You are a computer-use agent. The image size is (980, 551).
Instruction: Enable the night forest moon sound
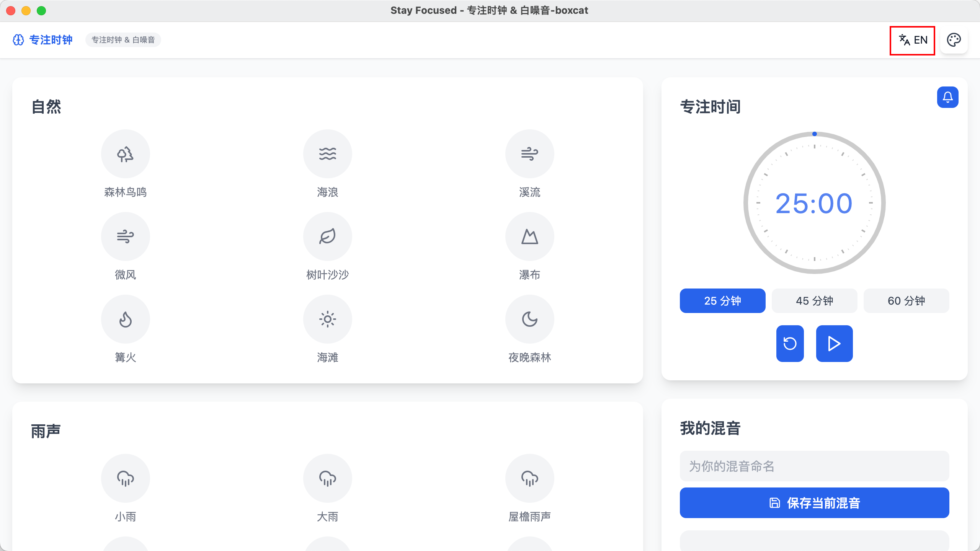(530, 319)
